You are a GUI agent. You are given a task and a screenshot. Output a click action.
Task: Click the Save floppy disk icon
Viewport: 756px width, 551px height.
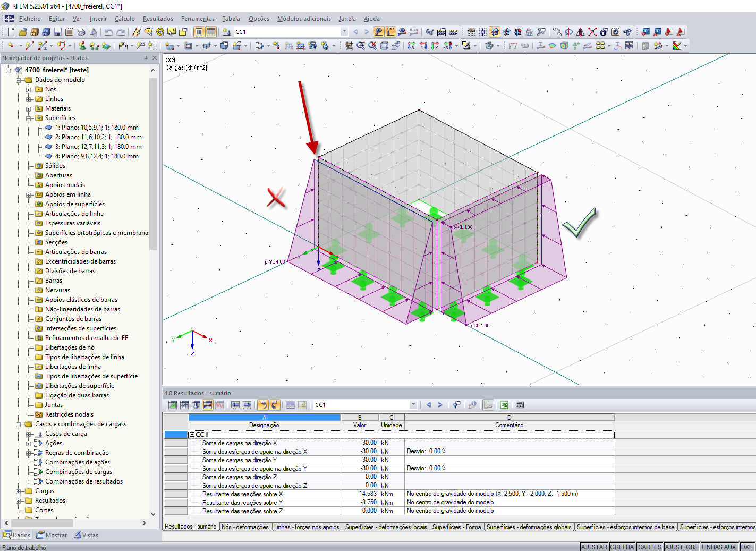[x=58, y=32]
